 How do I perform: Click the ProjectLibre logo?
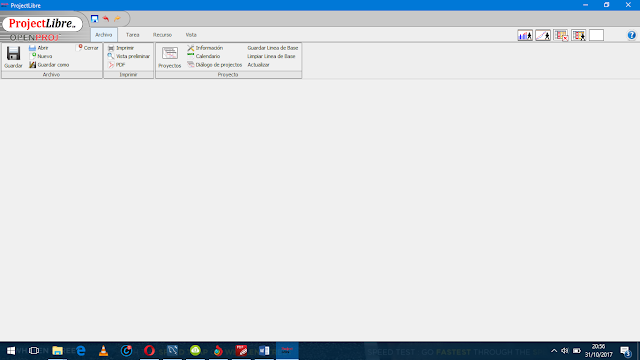tap(42, 24)
